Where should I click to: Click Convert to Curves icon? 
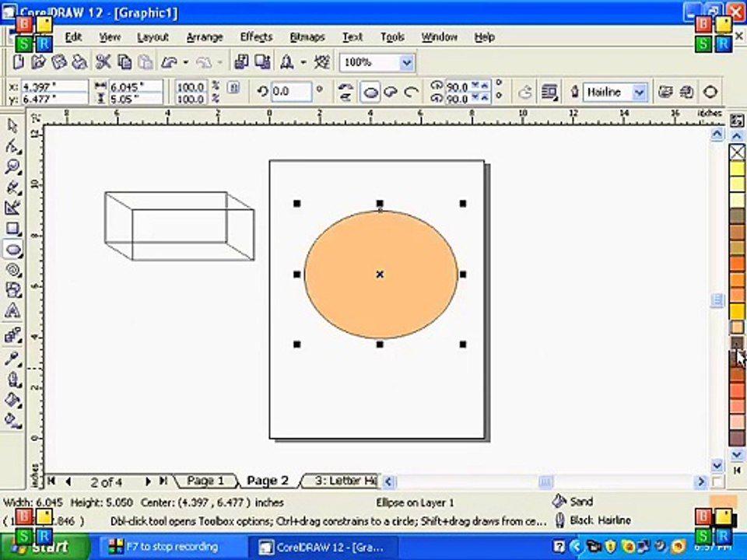pyautogui.click(x=710, y=92)
